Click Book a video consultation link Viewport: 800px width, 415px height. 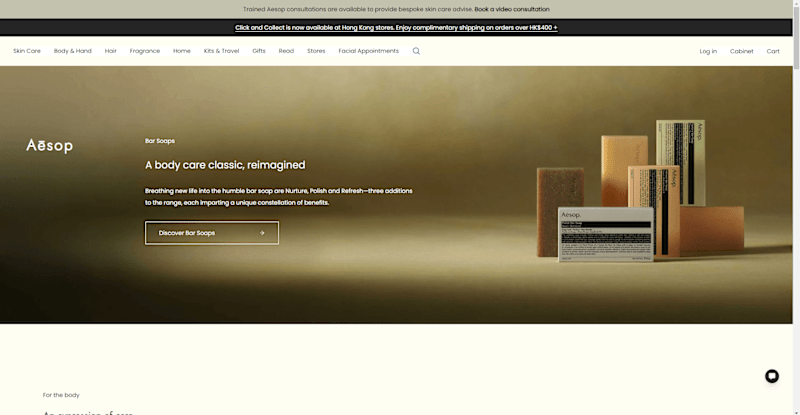(x=512, y=9)
